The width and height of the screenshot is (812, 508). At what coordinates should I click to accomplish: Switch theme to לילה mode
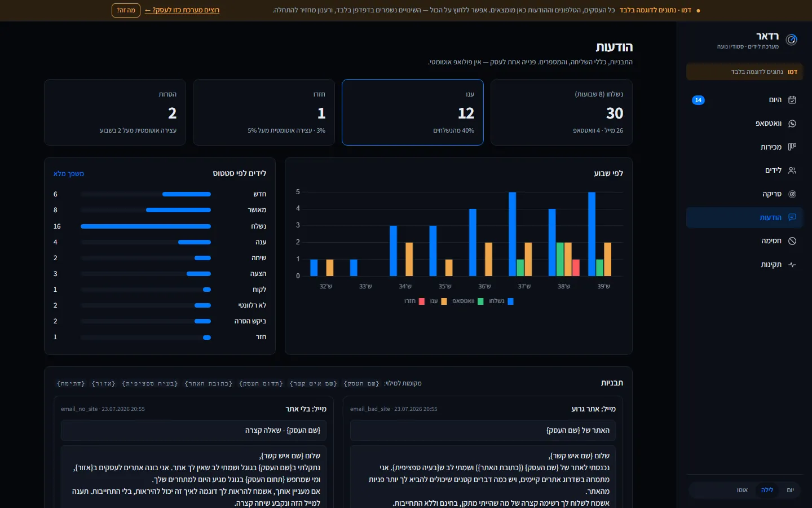click(767, 490)
